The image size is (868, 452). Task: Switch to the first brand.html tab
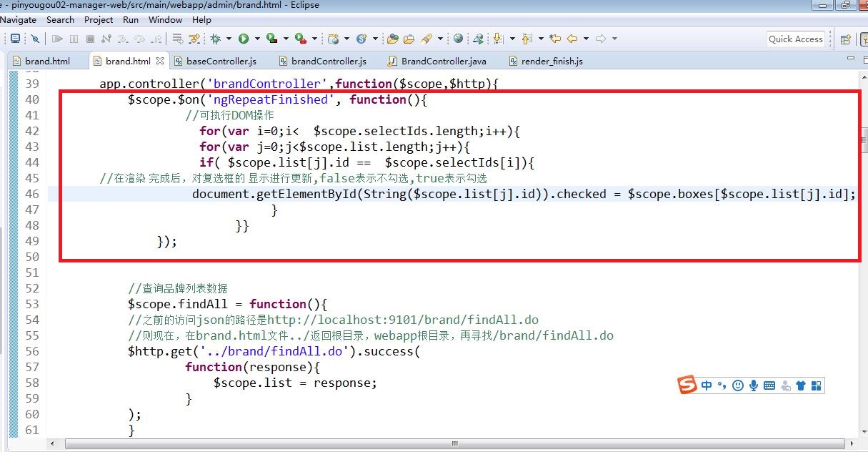coord(47,61)
